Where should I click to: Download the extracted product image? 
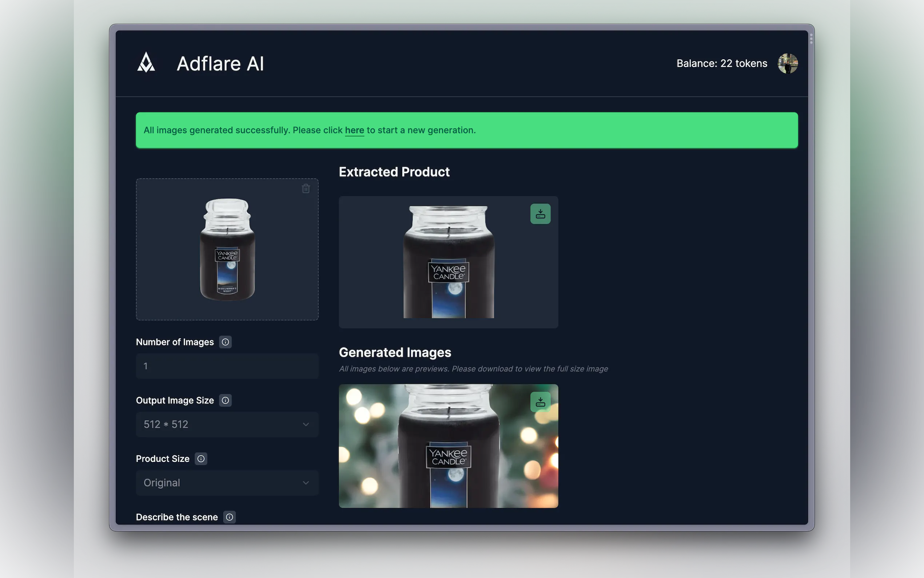click(540, 214)
